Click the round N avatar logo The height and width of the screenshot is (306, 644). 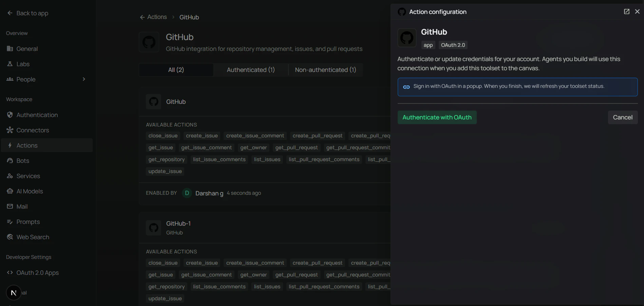(x=14, y=293)
